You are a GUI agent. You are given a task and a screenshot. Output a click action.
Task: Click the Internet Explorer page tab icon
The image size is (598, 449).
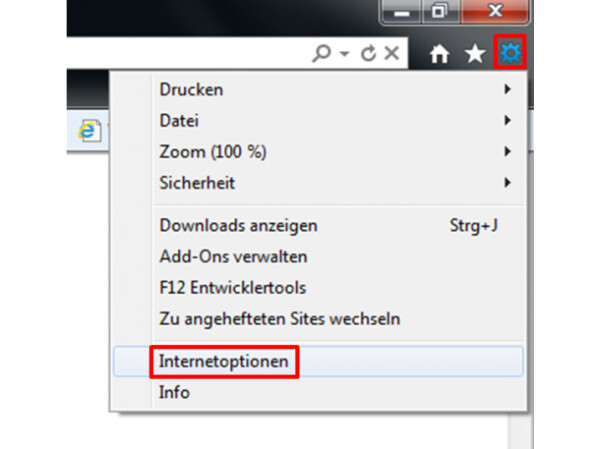(90, 131)
